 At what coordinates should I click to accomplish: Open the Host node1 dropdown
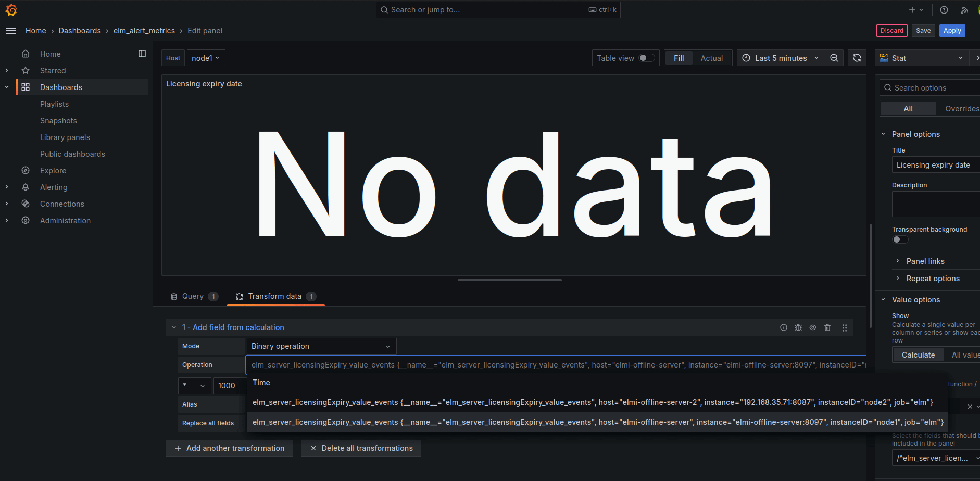[x=206, y=58]
